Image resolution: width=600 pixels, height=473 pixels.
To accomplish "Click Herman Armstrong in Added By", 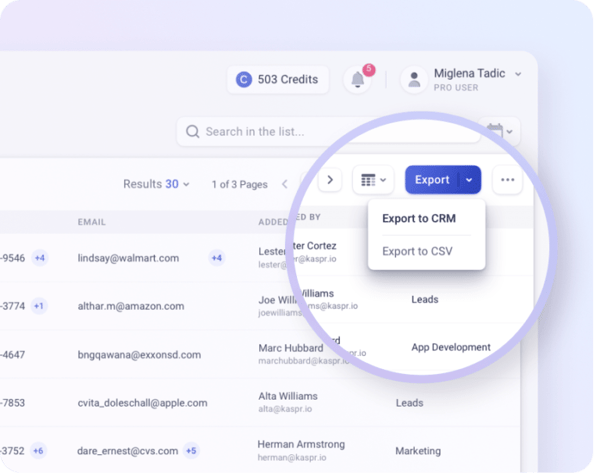I will pyautogui.click(x=301, y=444).
